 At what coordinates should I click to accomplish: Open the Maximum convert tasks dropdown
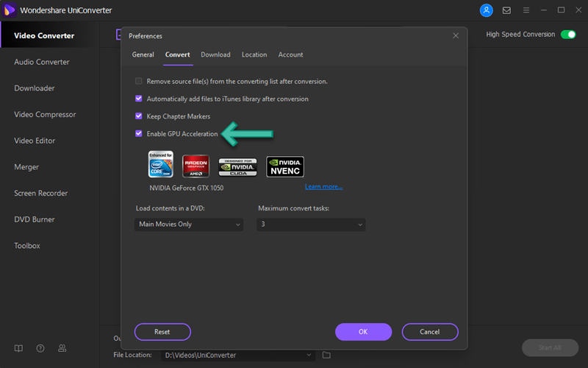pyautogui.click(x=311, y=224)
